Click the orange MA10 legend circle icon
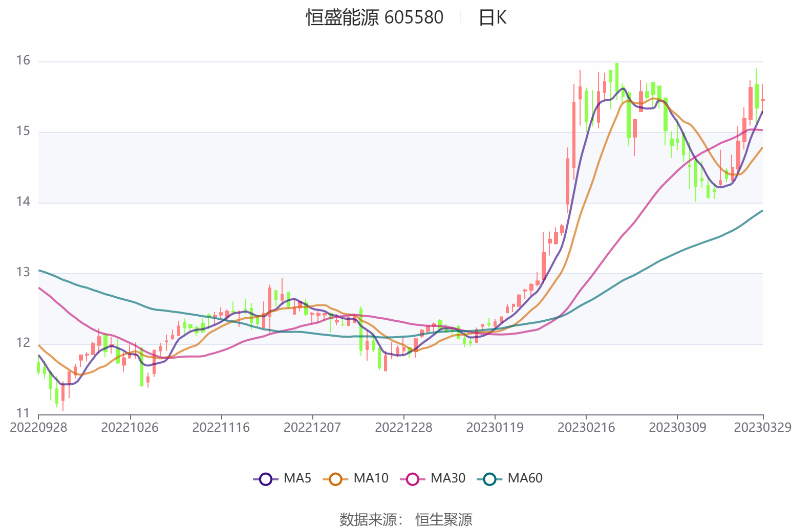The height and width of the screenshot is (529, 812). 335,479
